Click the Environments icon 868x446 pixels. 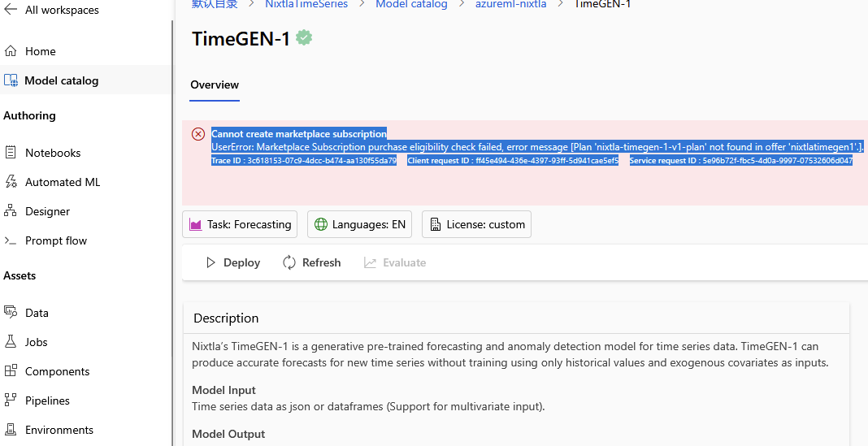coord(11,430)
